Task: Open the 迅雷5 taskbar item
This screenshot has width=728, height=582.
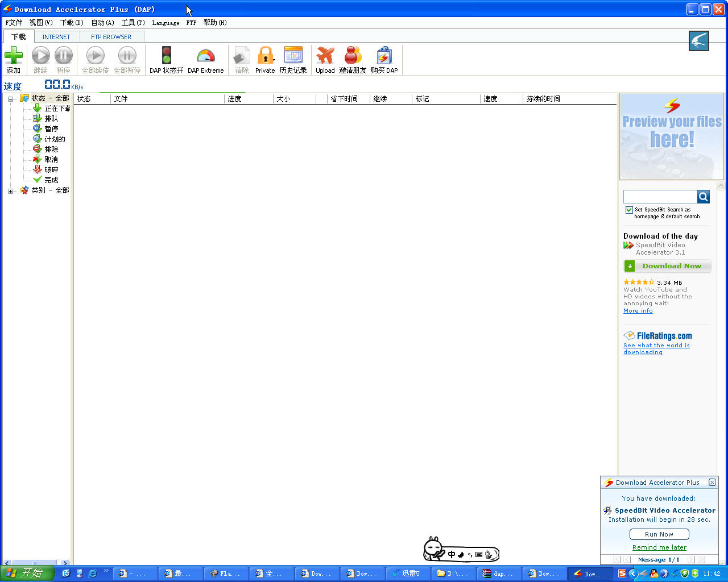Action: coord(408,573)
